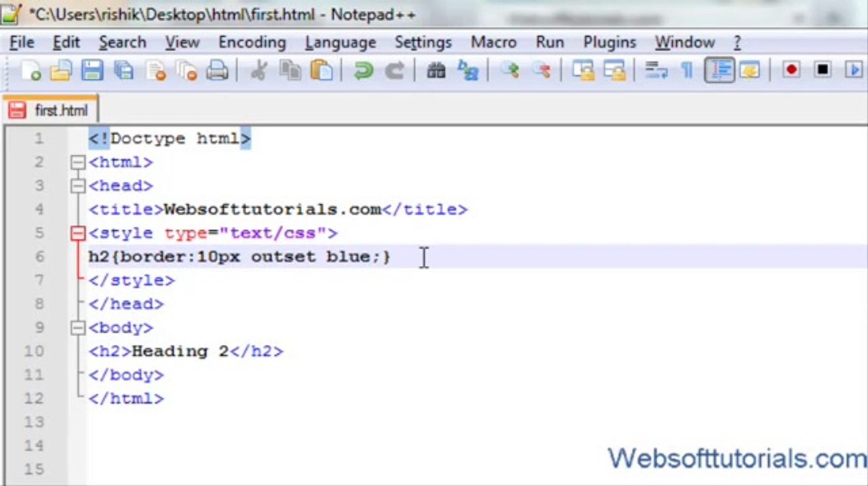Click the "text/css" attribute value
Image resolution: width=868 pixels, height=486 pixels.
coord(272,233)
